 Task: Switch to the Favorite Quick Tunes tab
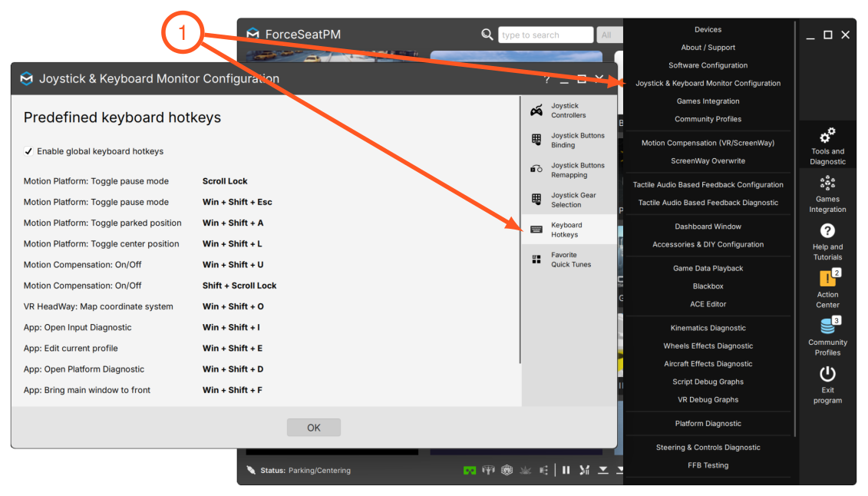point(569,260)
